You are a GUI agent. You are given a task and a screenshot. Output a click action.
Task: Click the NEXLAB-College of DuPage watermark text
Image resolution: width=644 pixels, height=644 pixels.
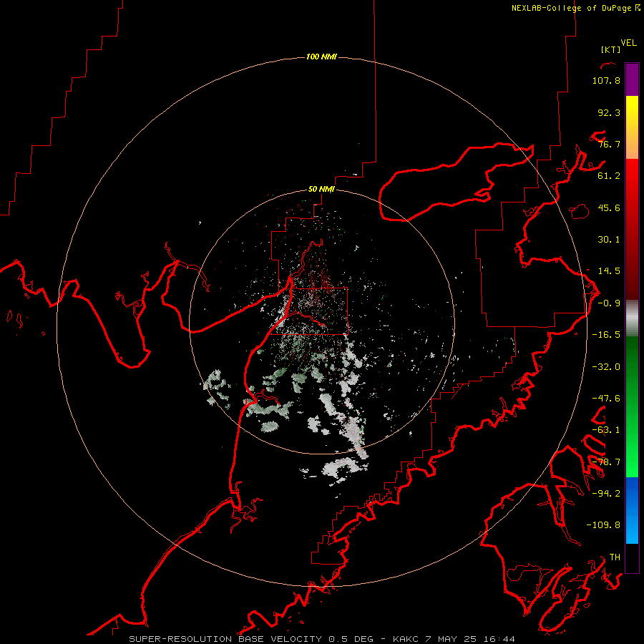tap(575, 8)
